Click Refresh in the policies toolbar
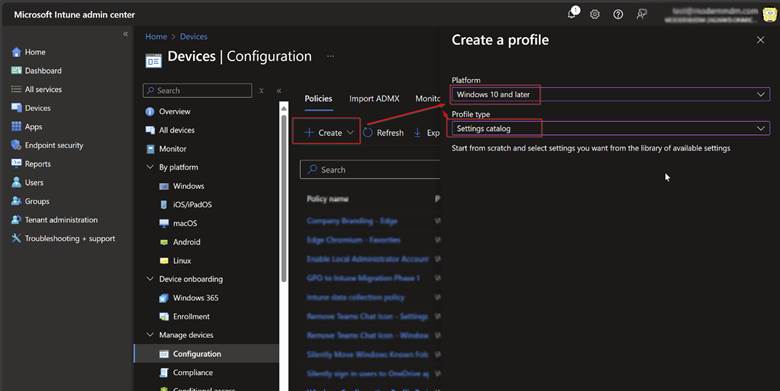Image resolution: width=780 pixels, height=391 pixels. (x=384, y=133)
